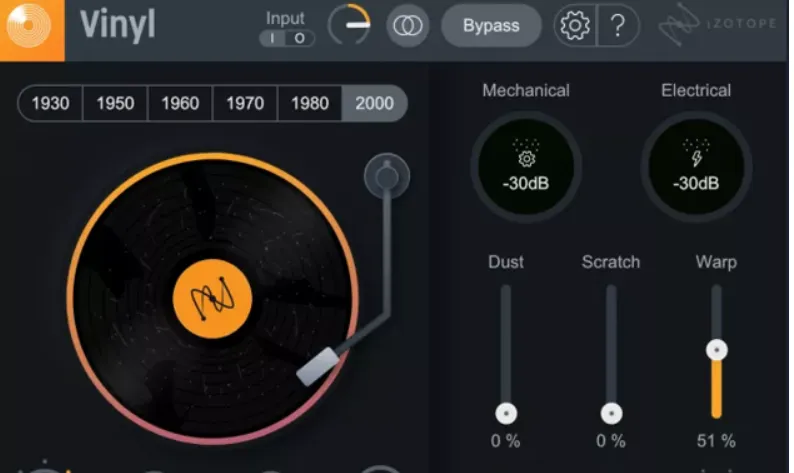794x473 pixels.
Task: Adjust the input gain knob
Action: point(349,25)
